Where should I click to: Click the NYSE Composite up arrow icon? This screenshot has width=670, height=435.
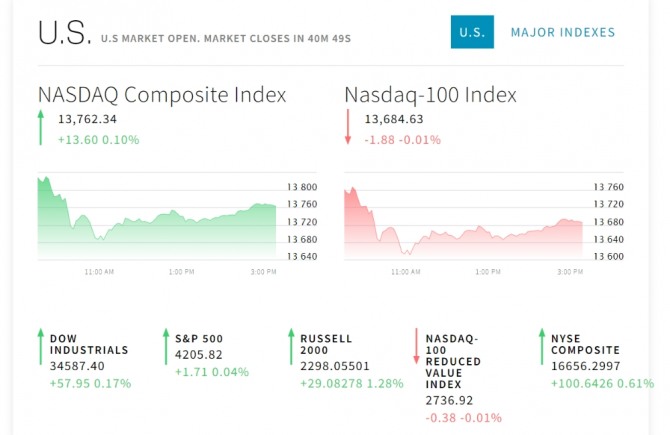[x=541, y=346]
